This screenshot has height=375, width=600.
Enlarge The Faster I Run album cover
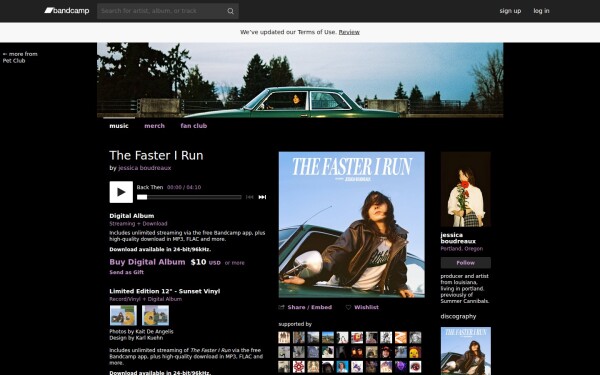[352, 225]
